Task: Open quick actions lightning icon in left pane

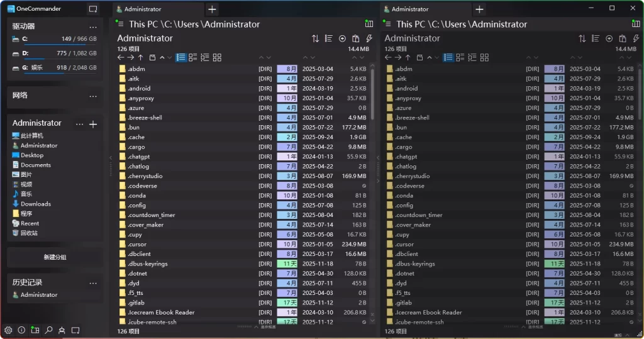Action: point(369,38)
